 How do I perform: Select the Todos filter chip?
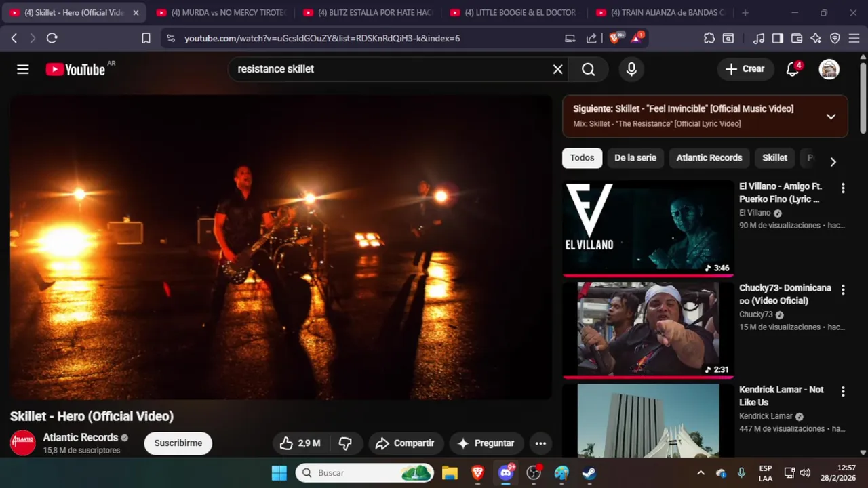582,158
